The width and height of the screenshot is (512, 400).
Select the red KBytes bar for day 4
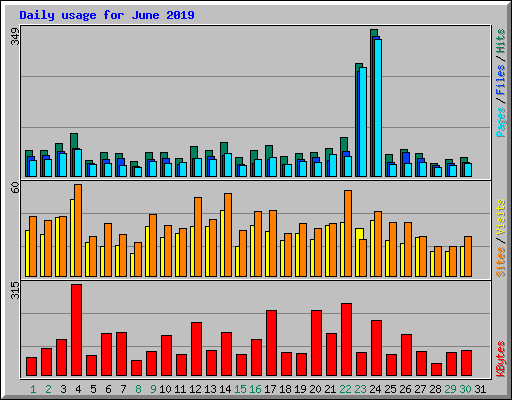pyautogui.click(x=76, y=330)
